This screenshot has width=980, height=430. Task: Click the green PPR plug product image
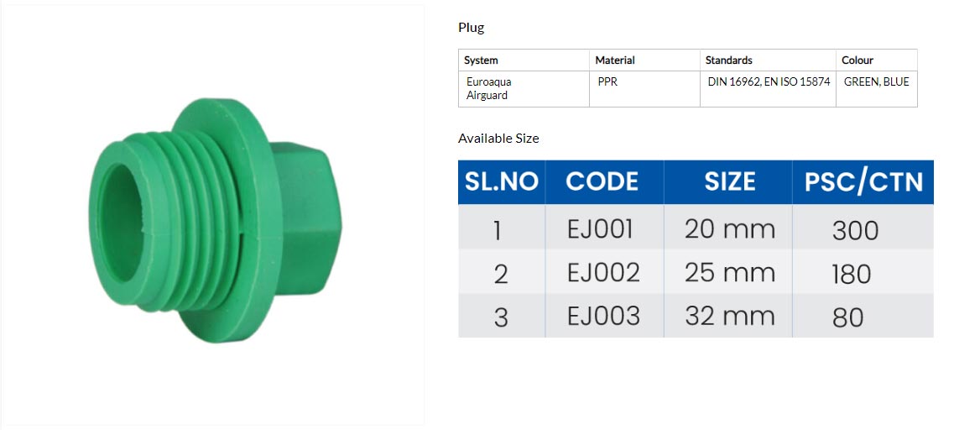[216, 220]
